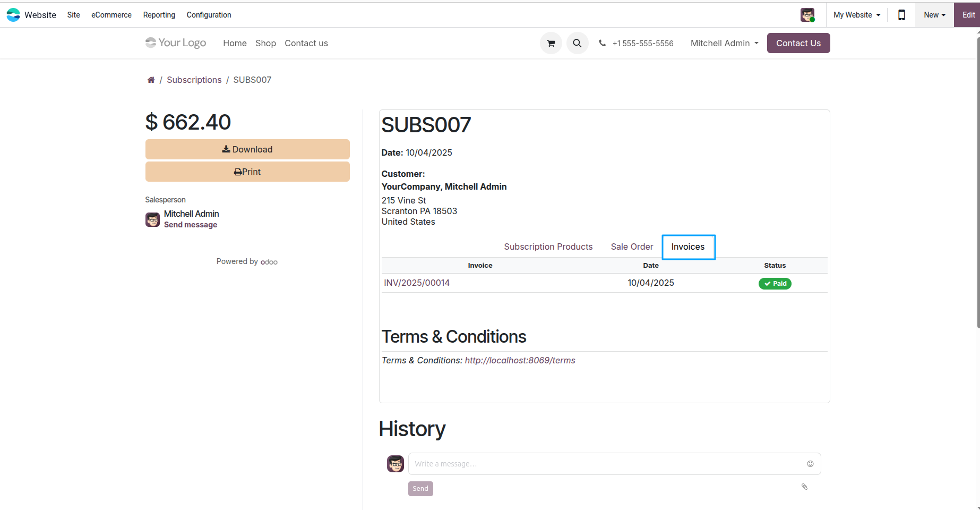Click the Print button

point(247,172)
